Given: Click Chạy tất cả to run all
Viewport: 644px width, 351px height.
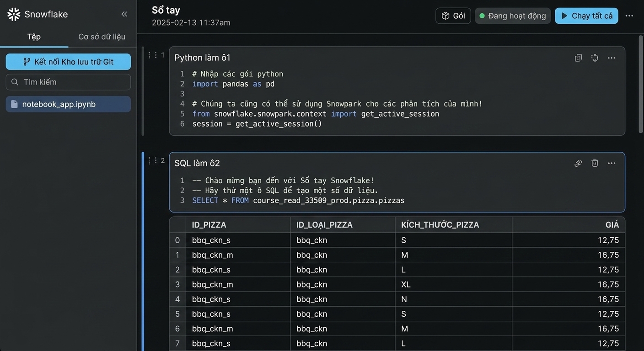Looking at the screenshot, I should pos(586,16).
